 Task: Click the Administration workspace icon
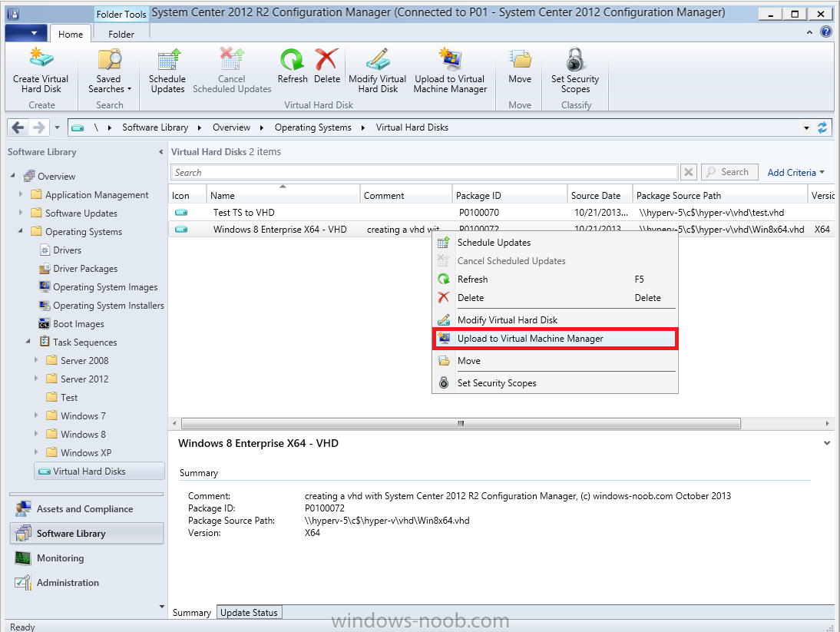23,582
